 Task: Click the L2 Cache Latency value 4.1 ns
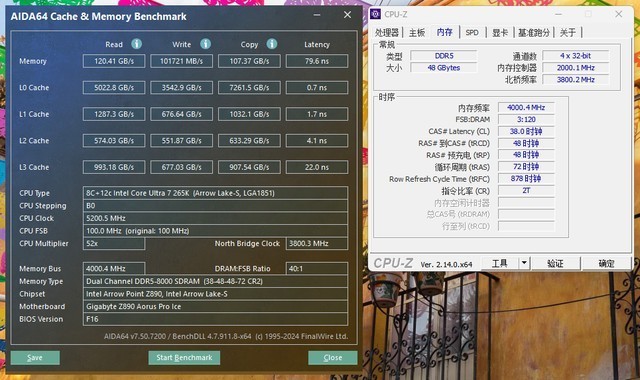[x=317, y=140]
